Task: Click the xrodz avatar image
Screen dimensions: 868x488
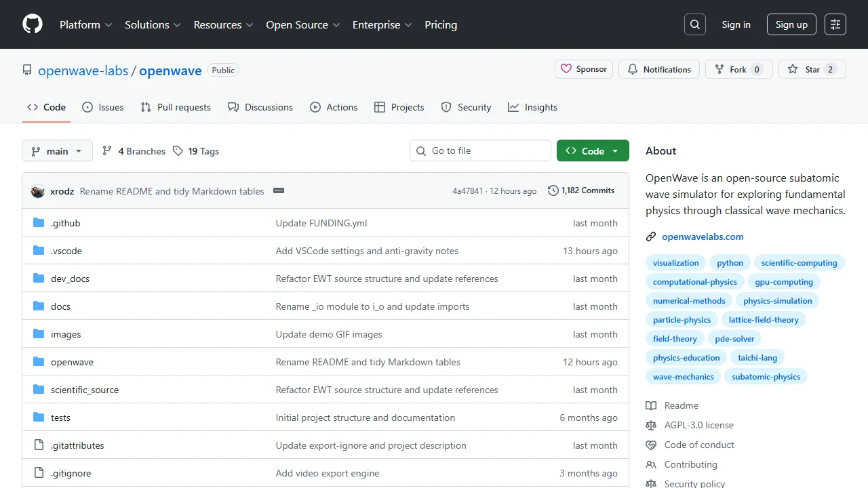Action: point(38,191)
